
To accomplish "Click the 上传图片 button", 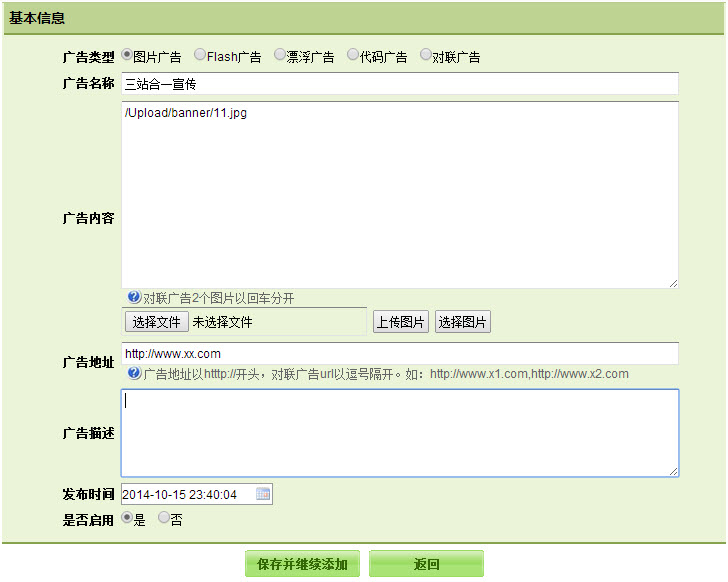I will (x=401, y=322).
